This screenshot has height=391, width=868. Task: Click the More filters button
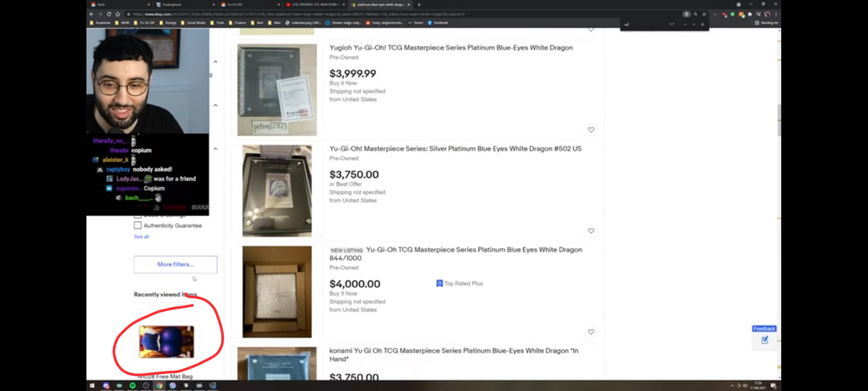tap(175, 264)
